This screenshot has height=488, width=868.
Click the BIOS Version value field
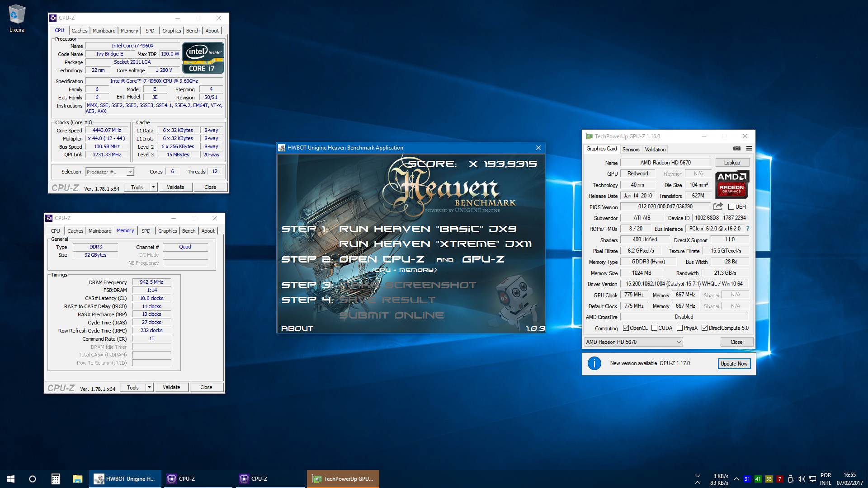pyautogui.click(x=665, y=206)
